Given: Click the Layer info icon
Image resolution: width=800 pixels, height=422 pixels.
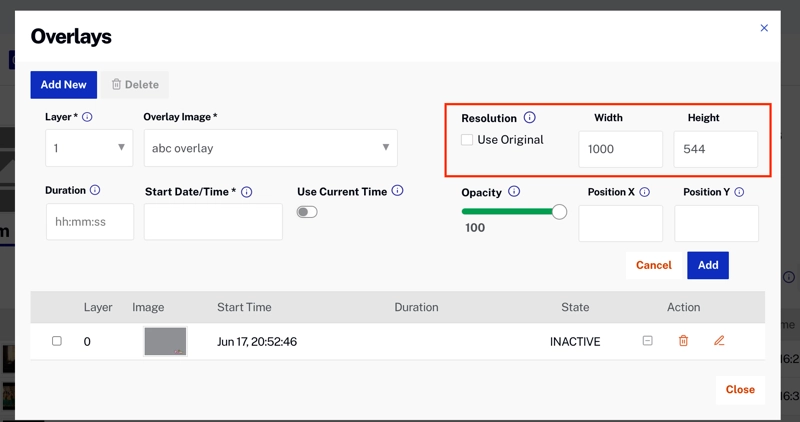Looking at the screenshot, I should (x=87, y=117).
